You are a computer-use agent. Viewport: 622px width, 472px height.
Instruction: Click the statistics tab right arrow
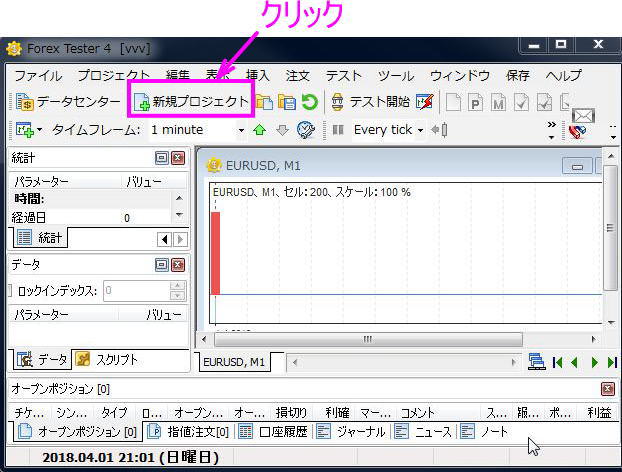coord(180,239)
